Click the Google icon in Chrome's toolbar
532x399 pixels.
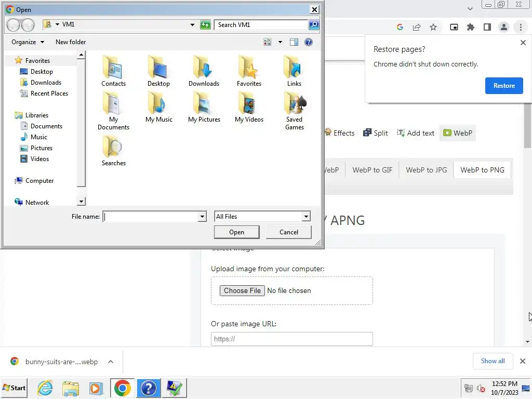point(400,27)
